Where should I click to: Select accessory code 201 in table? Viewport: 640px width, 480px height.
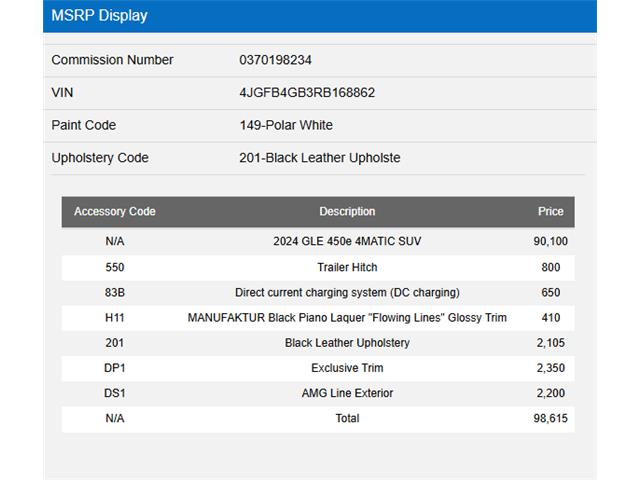(115, 343)
